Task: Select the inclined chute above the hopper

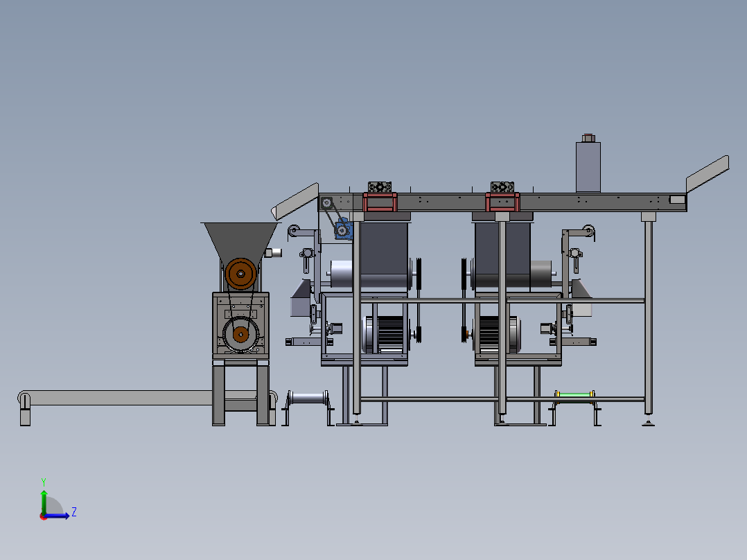Action: tap(295, 202)
